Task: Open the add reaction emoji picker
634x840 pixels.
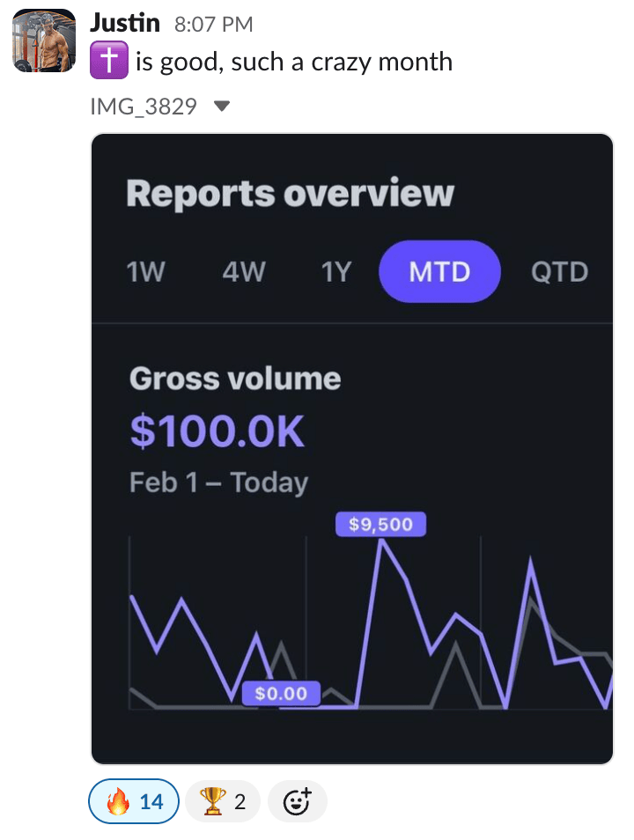Action: tap(297, 801)
